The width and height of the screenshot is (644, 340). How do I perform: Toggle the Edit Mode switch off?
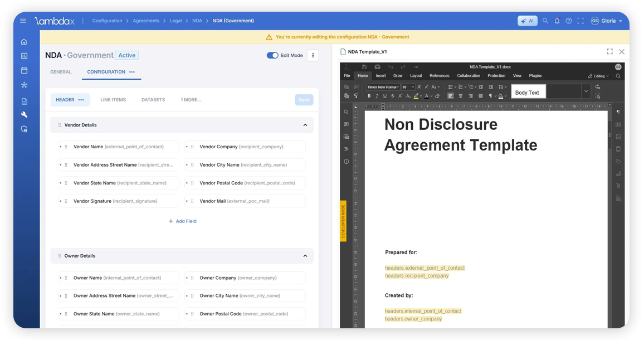272,55
